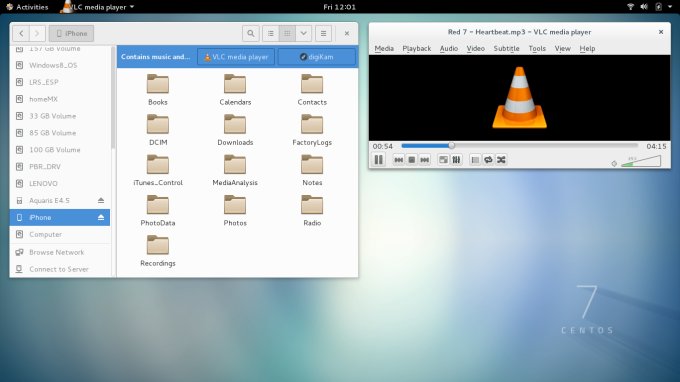The image size is (680, 382).
Task: Open the Playback menu in VLC
Action: [x=416, y=49]
